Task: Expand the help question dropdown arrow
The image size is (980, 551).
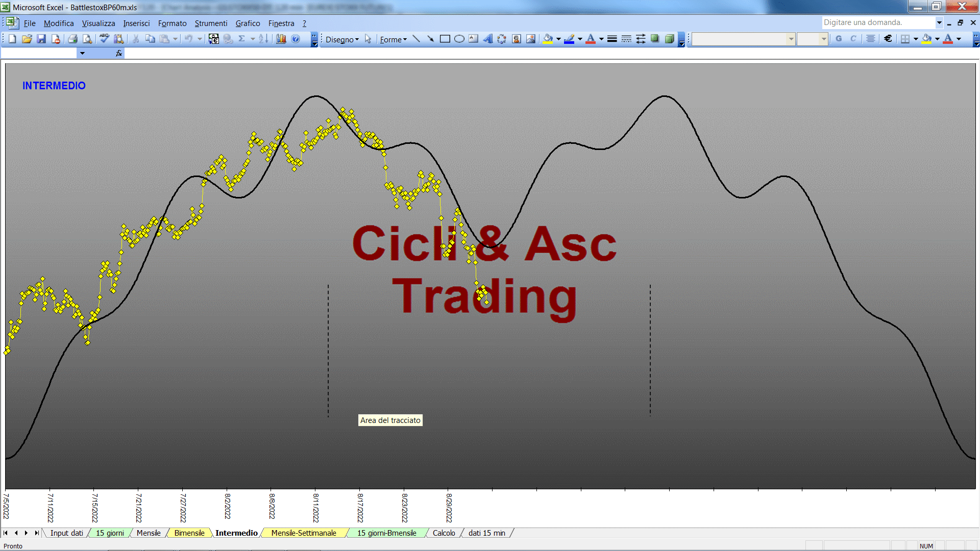Action: point(939,22)
